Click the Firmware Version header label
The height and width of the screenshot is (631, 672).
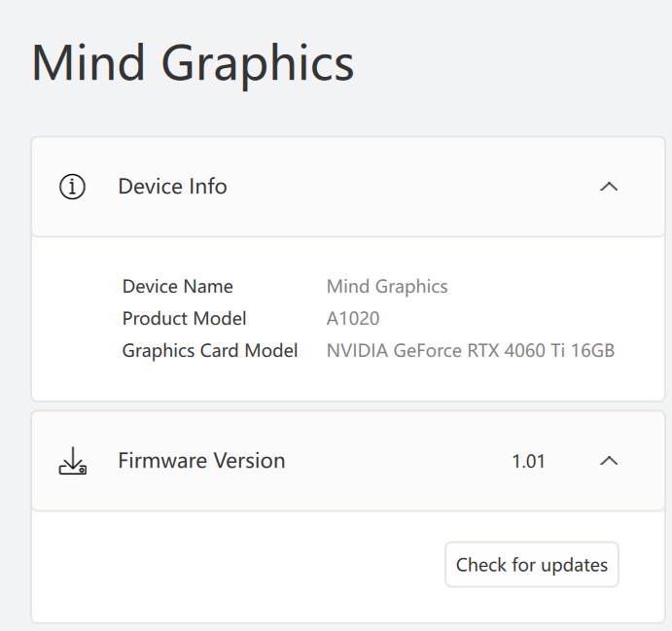click(201, 461)
